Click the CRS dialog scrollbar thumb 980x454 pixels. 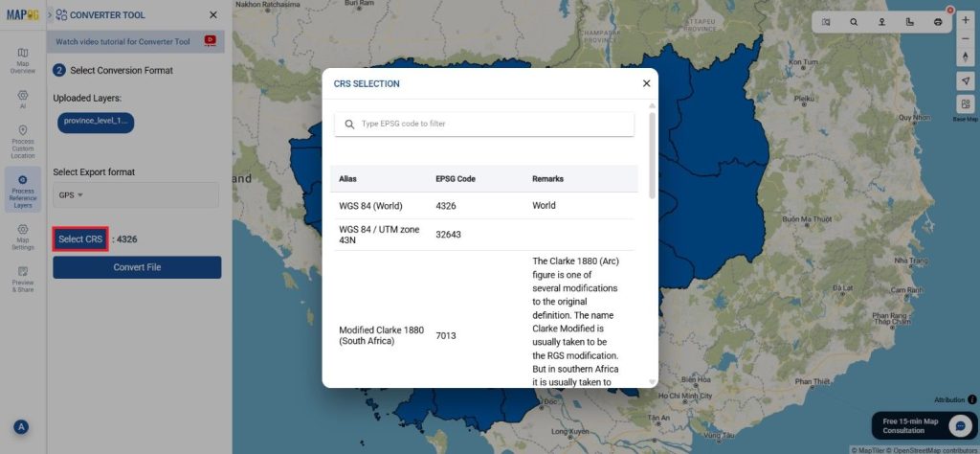click(x=653, y=155)
